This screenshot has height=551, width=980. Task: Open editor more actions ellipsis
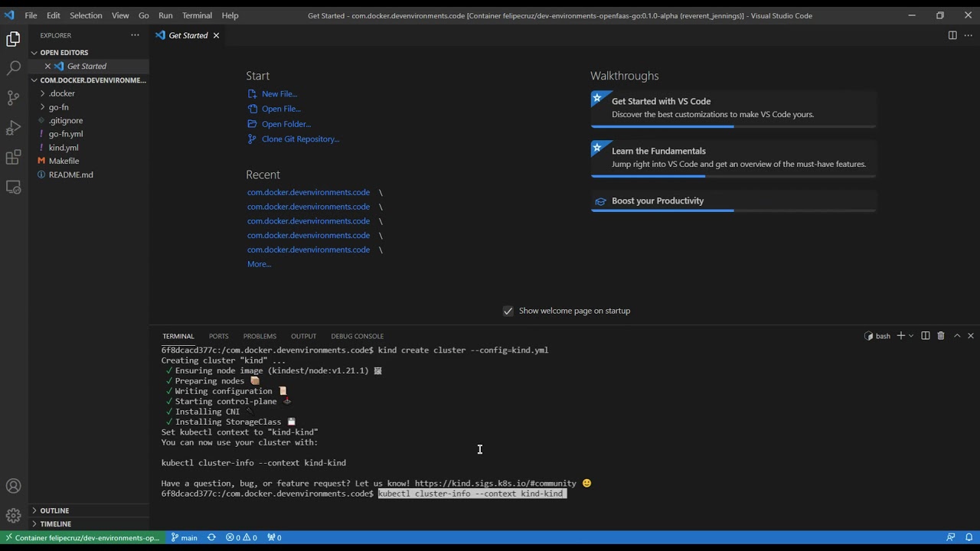click(x=969, y=35)
